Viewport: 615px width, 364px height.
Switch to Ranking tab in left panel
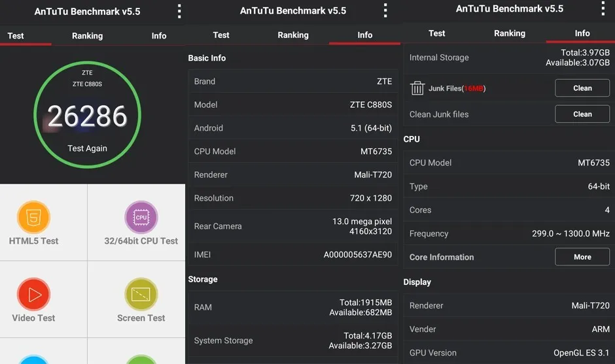87,36
